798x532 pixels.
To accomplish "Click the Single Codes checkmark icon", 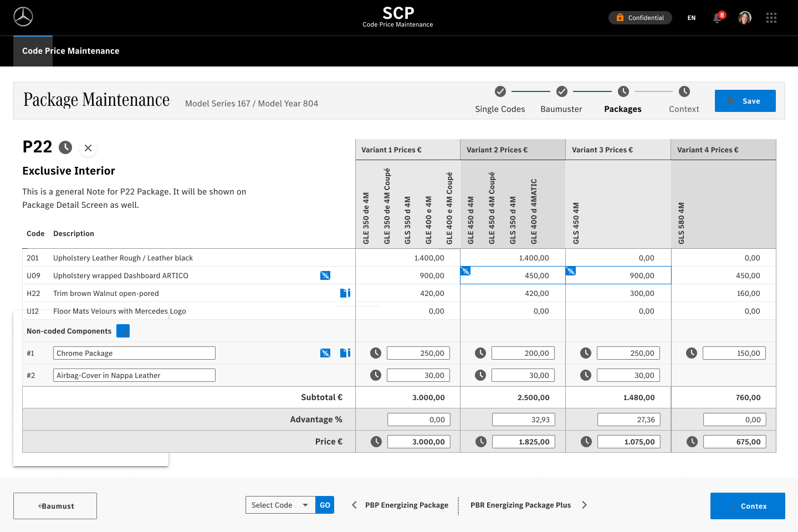I will click(x=500, y=91).
